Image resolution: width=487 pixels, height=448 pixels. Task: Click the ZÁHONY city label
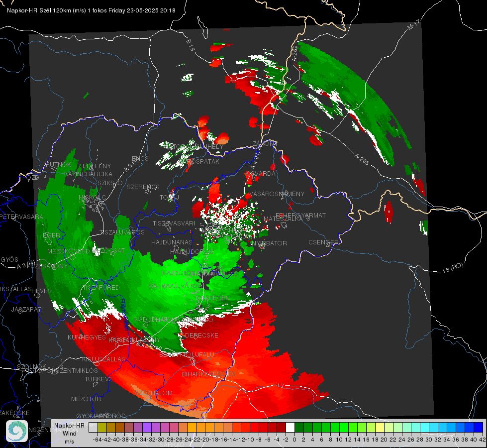(265, 144)
